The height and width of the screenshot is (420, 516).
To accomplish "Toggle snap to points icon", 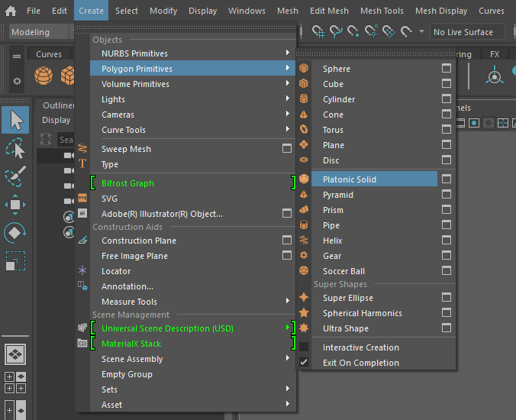I will [353, 31].
